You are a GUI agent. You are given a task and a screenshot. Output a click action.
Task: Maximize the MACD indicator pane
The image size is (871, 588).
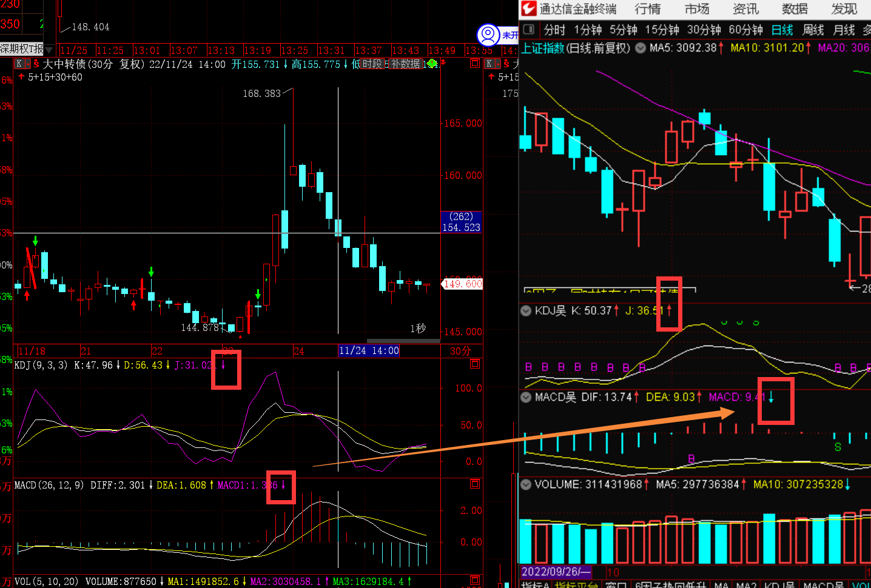(475, 484)
